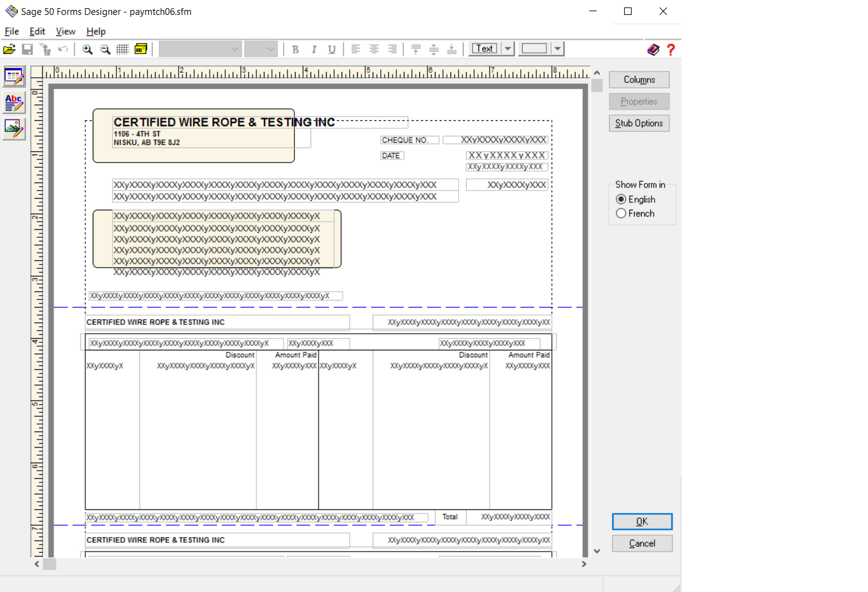The image size is (868, 592).
Task: Click the yellow form layout icon
Action: pyautogui.click(x=141, y=49)
